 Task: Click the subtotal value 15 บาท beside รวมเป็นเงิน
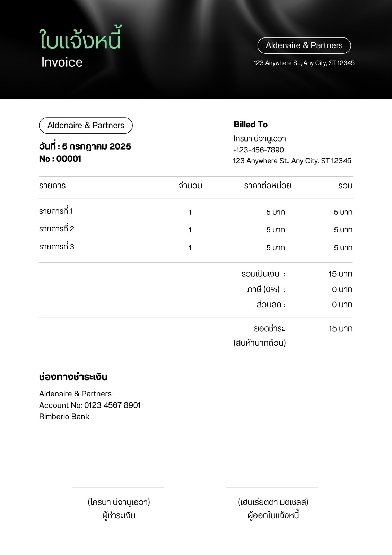tap(340, 274)
